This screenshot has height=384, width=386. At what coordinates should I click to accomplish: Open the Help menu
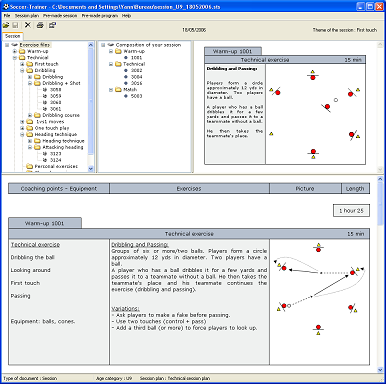click(x=126, y=16)
